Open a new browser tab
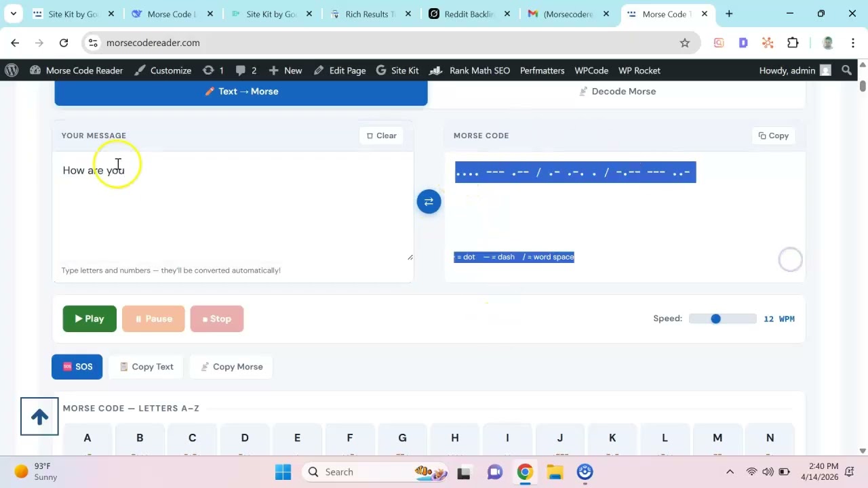The width and height of the screenshot is (868, 488). click(x=729, y=14)
